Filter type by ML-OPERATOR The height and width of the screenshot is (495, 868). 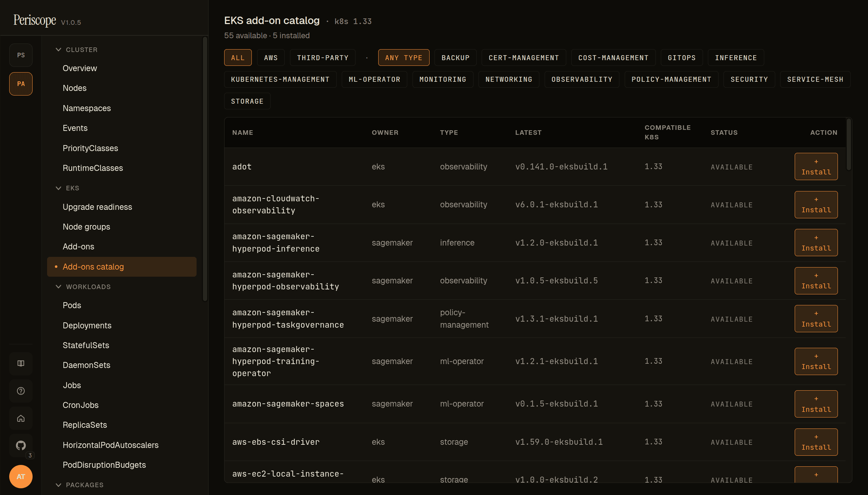point(374,80)
